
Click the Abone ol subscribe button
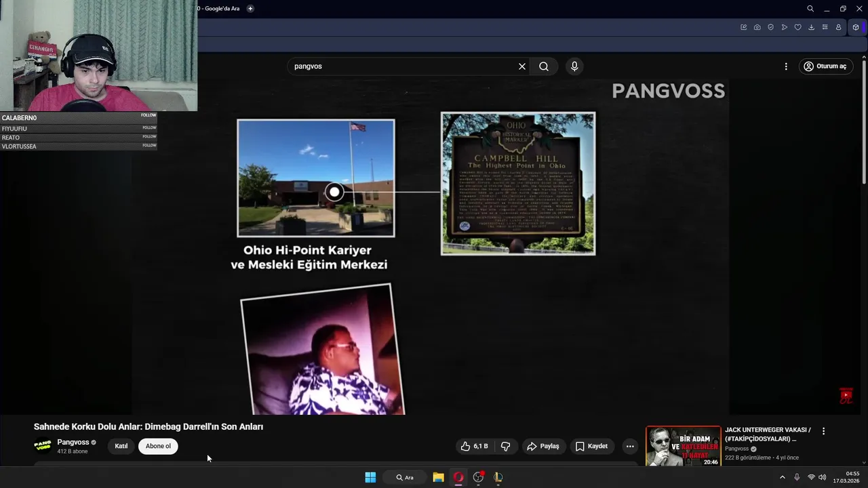point(158,446)
